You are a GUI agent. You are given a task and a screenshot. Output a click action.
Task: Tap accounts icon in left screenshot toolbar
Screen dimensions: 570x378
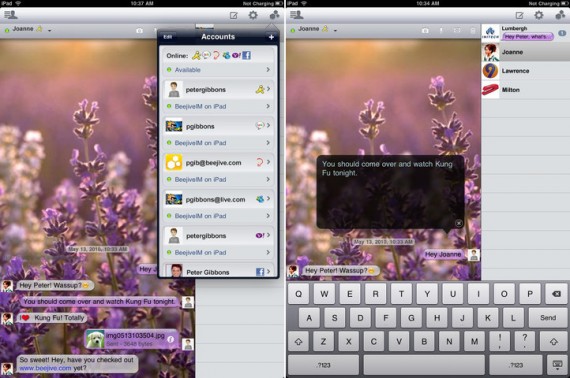click(x=274, y=15)
